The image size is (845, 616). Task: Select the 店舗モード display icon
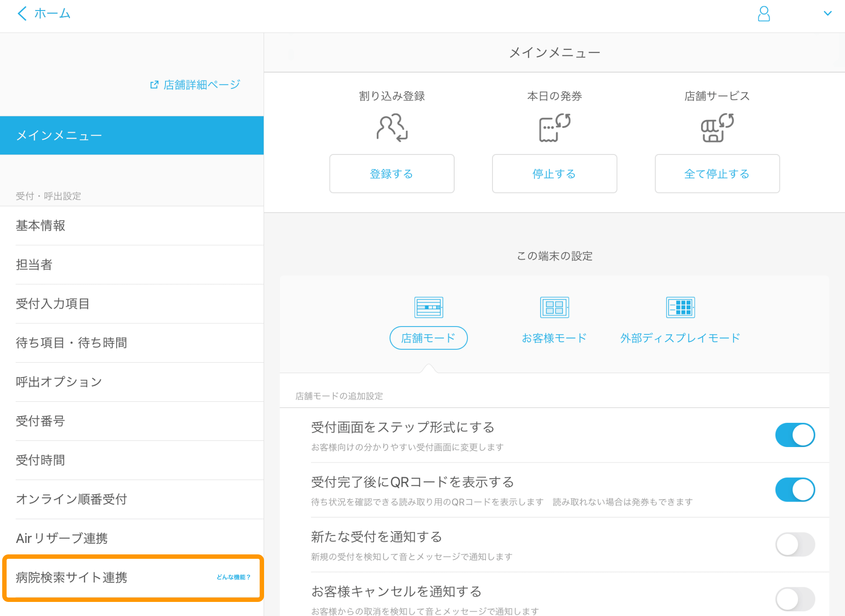tap(428, 307)
